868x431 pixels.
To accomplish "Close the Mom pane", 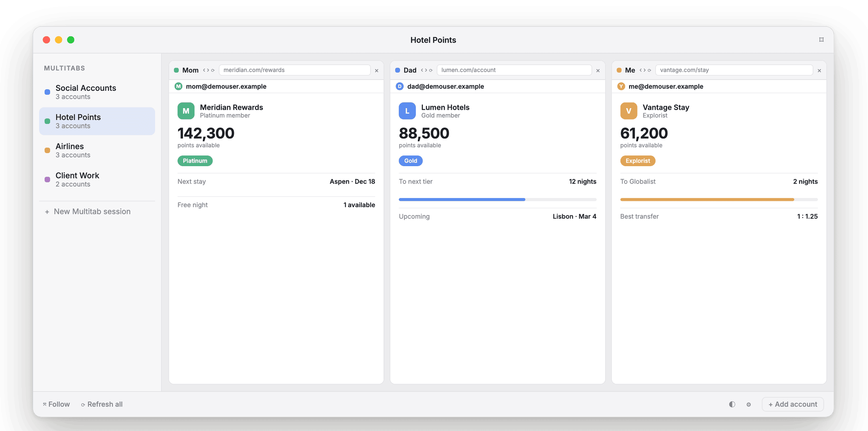I will (377, 71).
